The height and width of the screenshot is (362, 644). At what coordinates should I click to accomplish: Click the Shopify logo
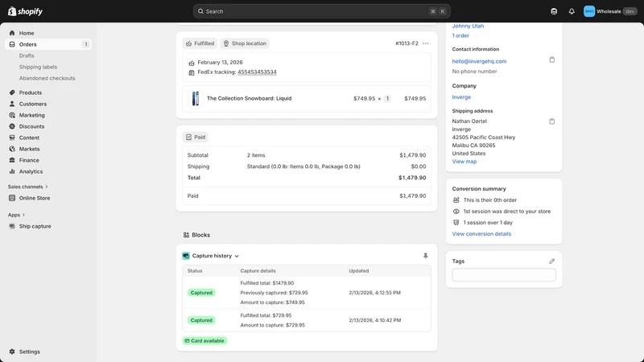[25, 11]
